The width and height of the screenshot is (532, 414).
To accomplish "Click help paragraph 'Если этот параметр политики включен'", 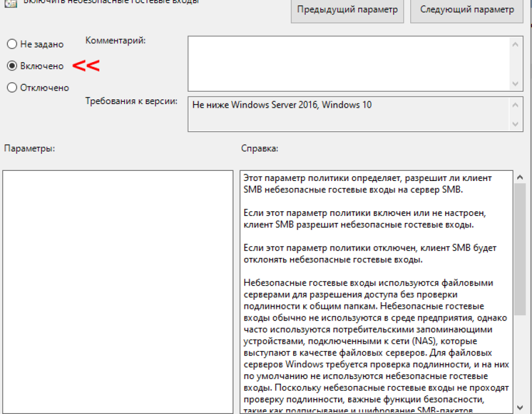I will [x=365, y=219].
